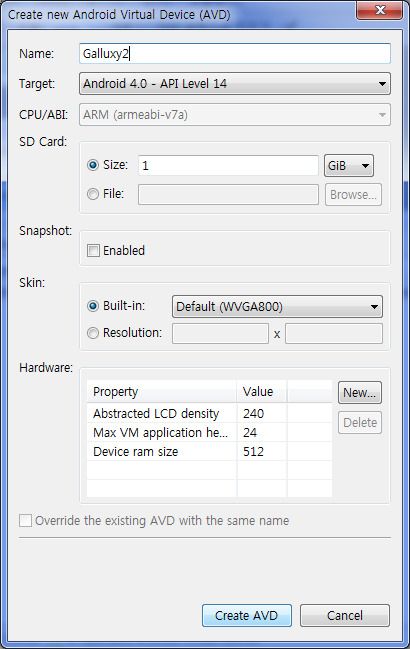Viewport: 410px width, 649px height.
Task: Click the Property column header
Action: 162,392
